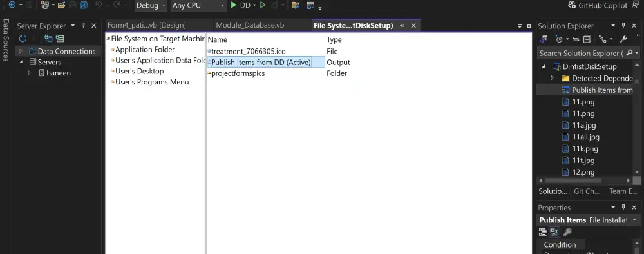Select User's Application Data Folder
Screen dimensions: 644x254
coord(160,61)
